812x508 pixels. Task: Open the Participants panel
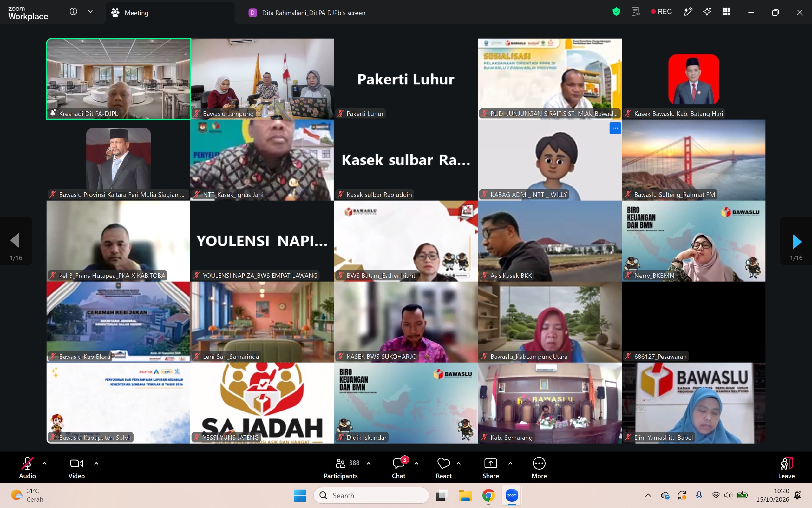pyautogui.click(x=341, y=468)
